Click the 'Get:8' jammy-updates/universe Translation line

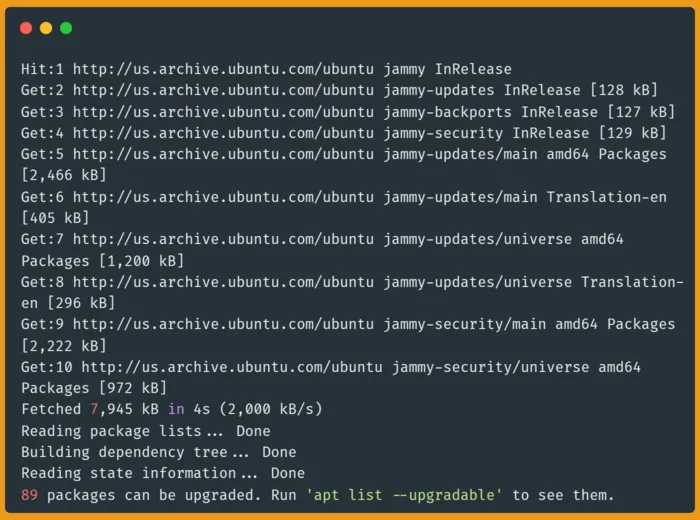coord(352,282)
